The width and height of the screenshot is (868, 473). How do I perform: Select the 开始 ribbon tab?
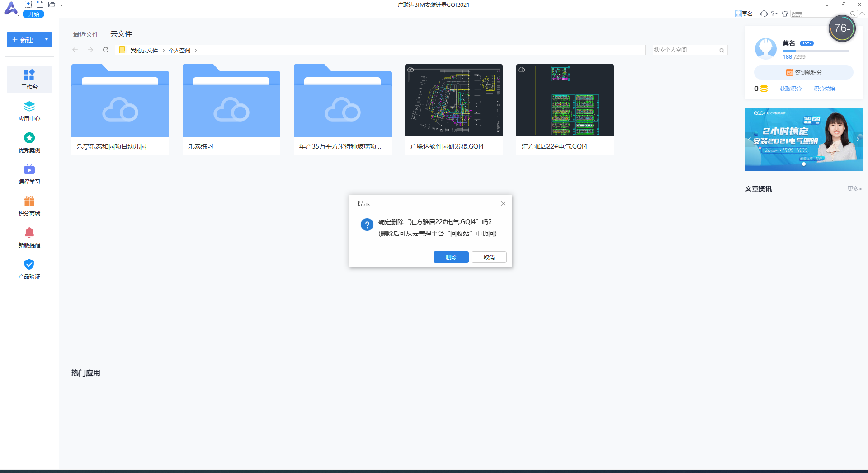pyautogui.click(x=33, y=14)
